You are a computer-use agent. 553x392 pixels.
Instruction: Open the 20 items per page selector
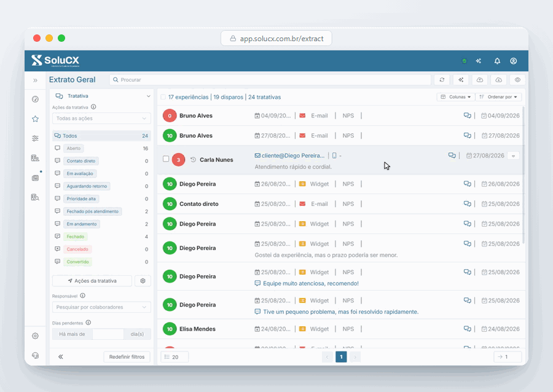(x=175, y=357)
